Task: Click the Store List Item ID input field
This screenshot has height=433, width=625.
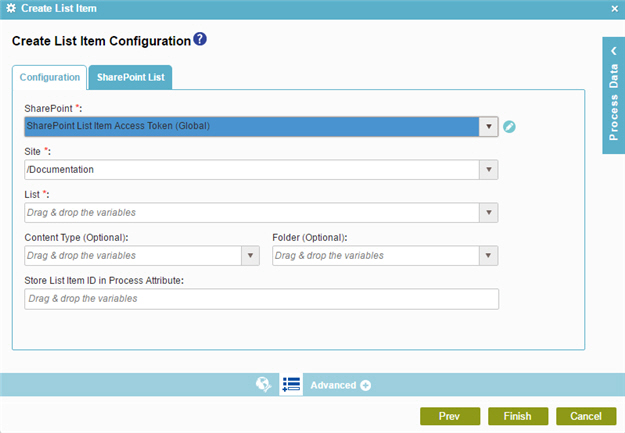Action: [261, 299]
